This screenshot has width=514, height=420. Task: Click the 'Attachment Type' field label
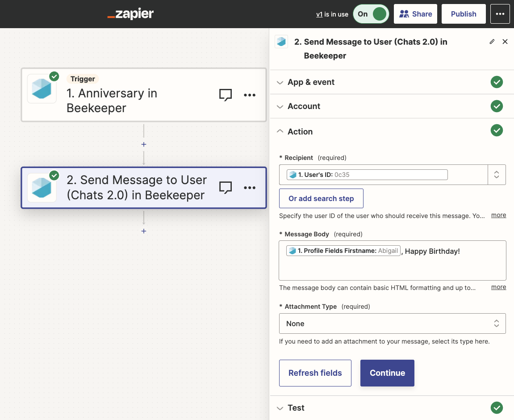[310, 307]
